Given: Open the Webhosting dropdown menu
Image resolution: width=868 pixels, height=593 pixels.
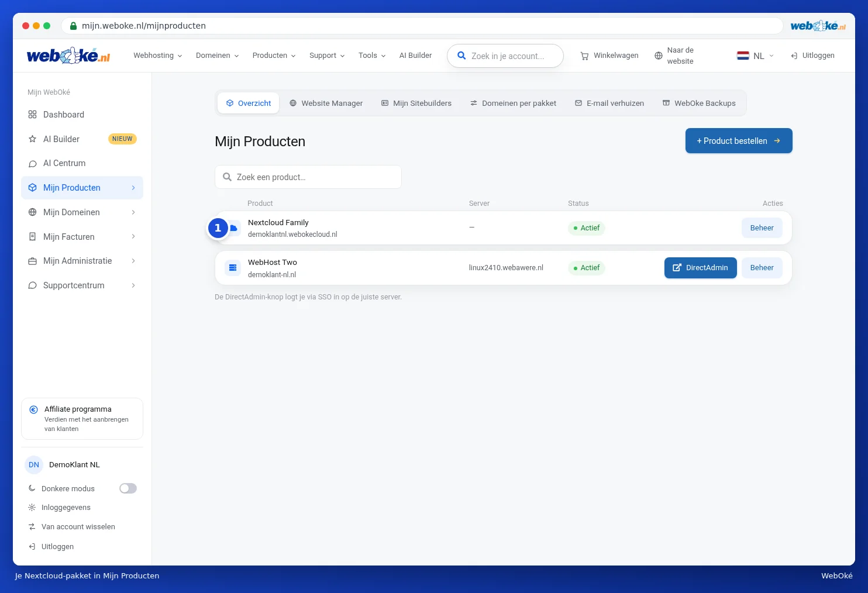Looking at the screenshot, I should tap(158, 56).
